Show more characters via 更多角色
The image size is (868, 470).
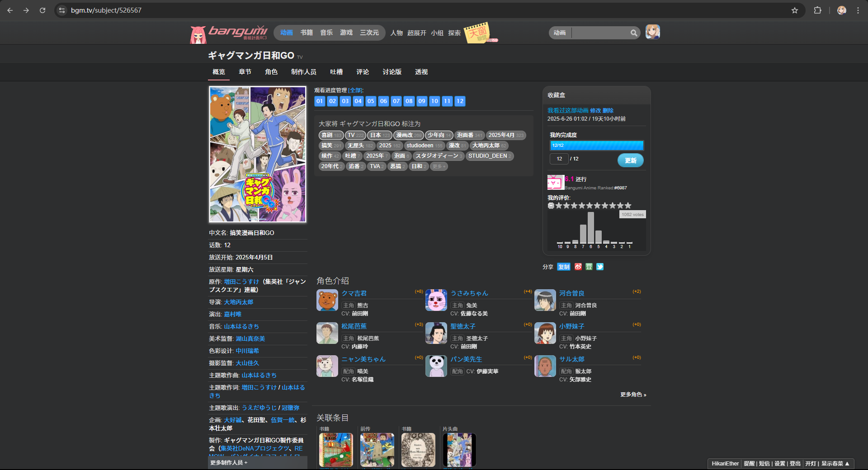(x=633, y=395)
